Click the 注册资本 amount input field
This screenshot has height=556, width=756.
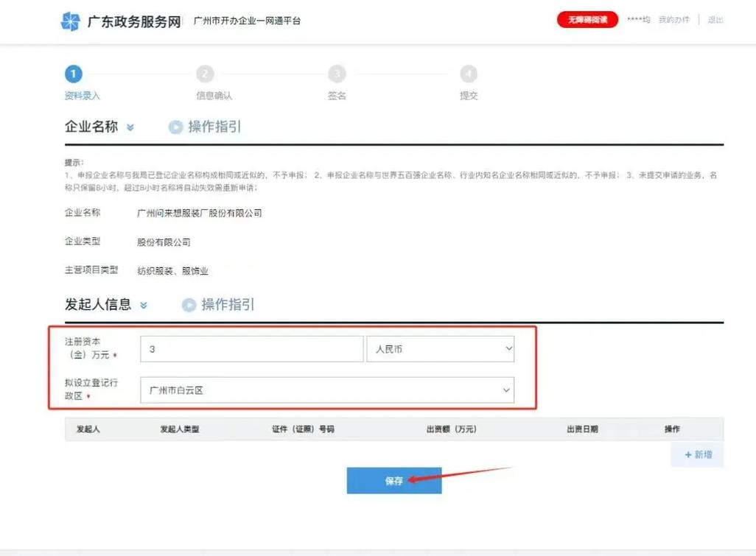pos(251,349)
